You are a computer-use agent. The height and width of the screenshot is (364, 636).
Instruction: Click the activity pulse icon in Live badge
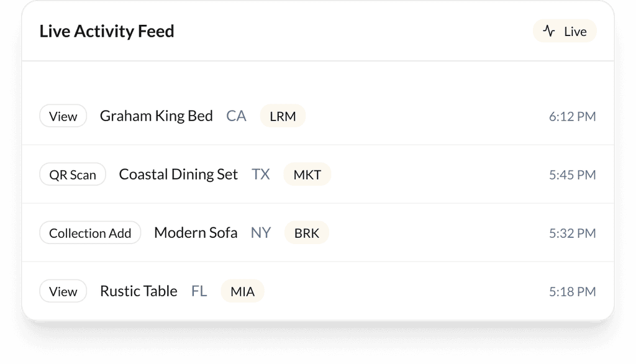(x=549, y=30)
